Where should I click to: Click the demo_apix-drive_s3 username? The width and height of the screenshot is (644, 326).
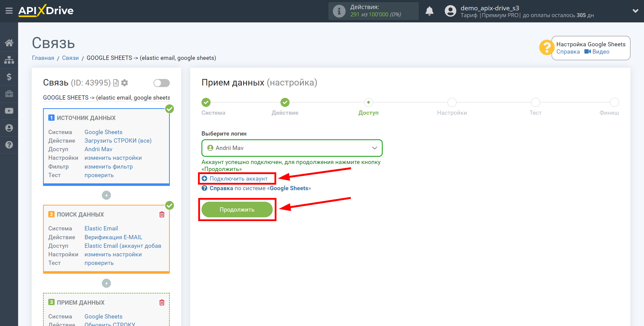(x=490, y=8)
